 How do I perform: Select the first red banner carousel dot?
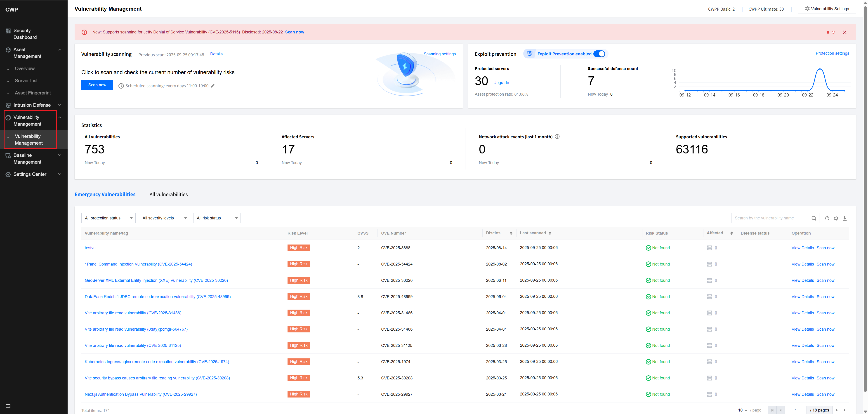pyautogui.click(x=828, y=32)
